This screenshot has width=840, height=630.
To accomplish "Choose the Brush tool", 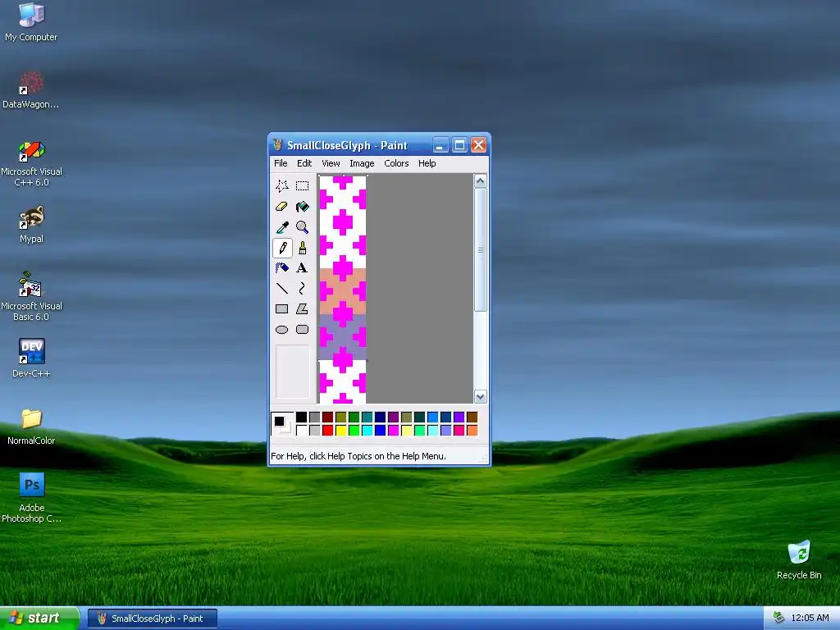I will point(302,248).
